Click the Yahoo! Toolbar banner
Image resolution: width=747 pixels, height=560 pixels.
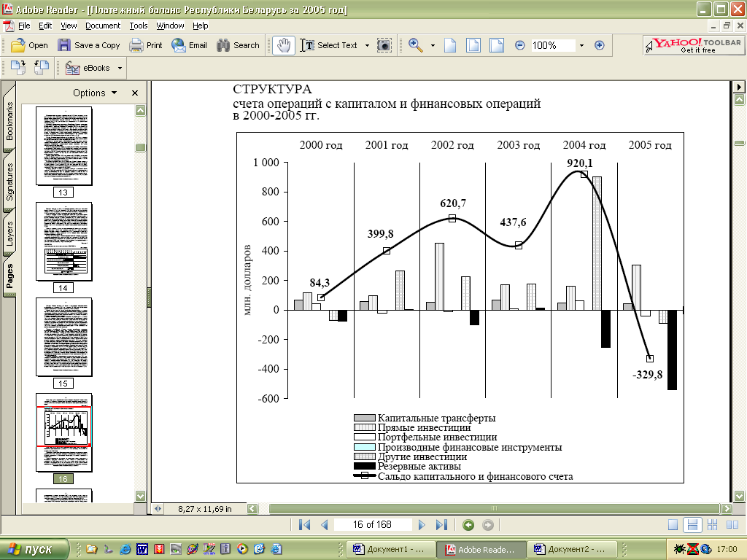click(x=694, y=45)
